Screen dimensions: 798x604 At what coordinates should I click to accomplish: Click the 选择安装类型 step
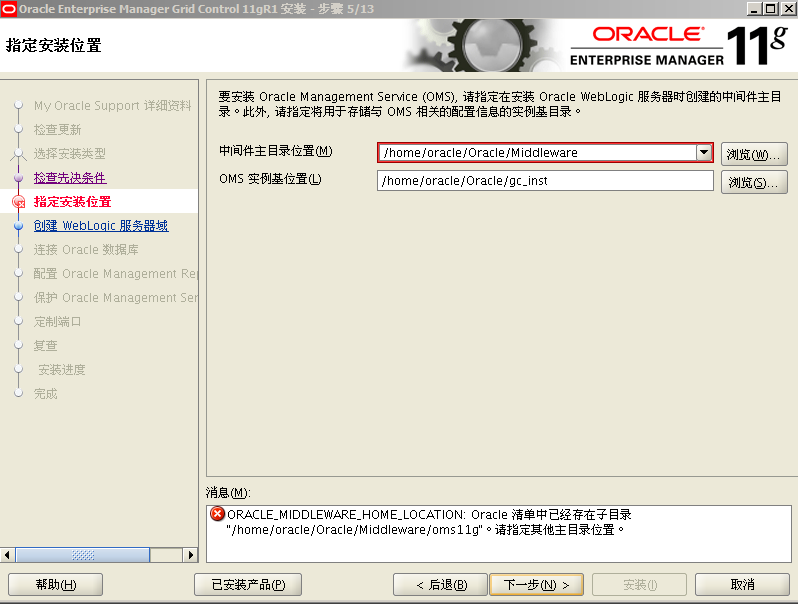tap(70, 154)
